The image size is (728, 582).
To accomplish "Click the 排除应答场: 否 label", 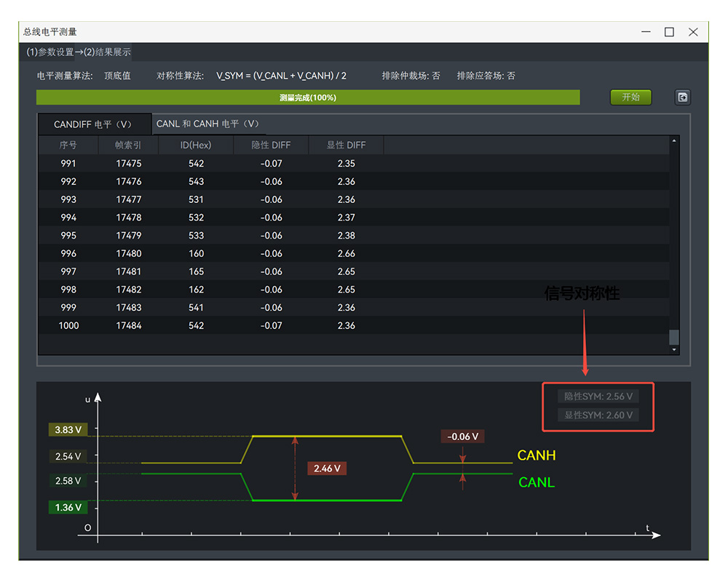I will click(x=486, y=76).
